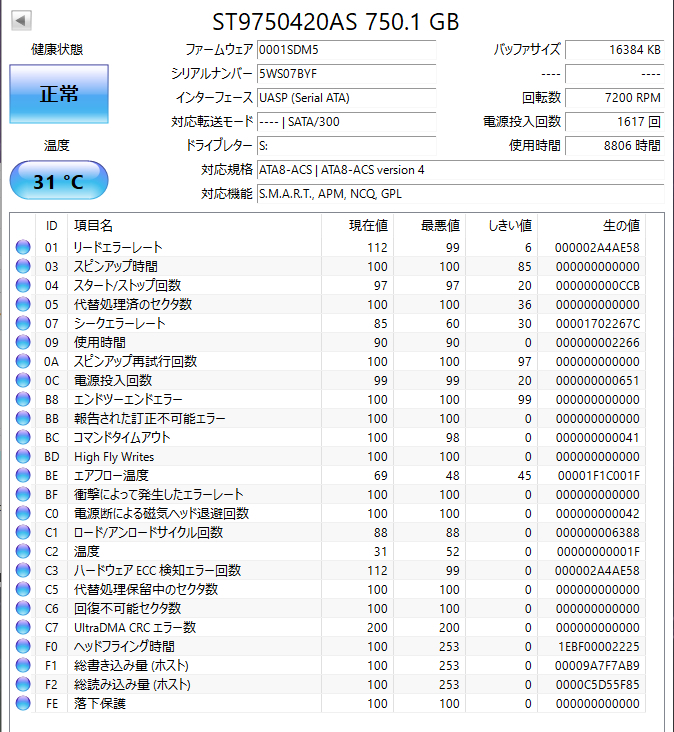Select the 落下保護 attribute name
This screenshot has width=674, height=732.
pos(100,703)
